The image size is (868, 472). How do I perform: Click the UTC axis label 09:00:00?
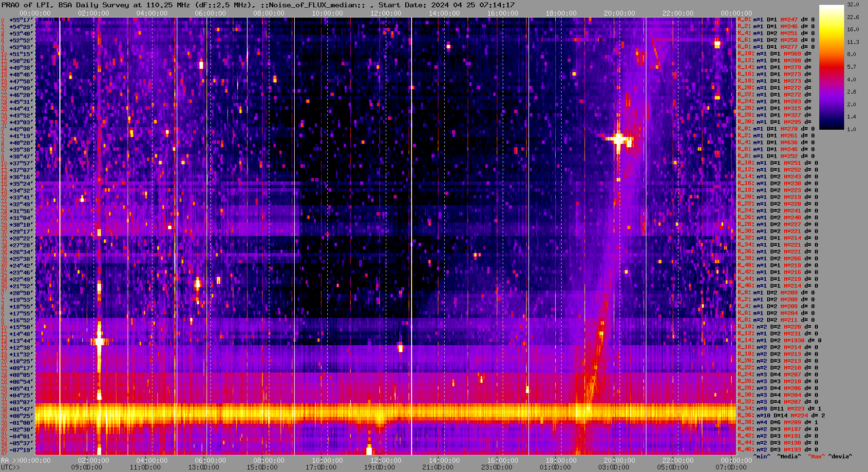[x=87, y=467]
